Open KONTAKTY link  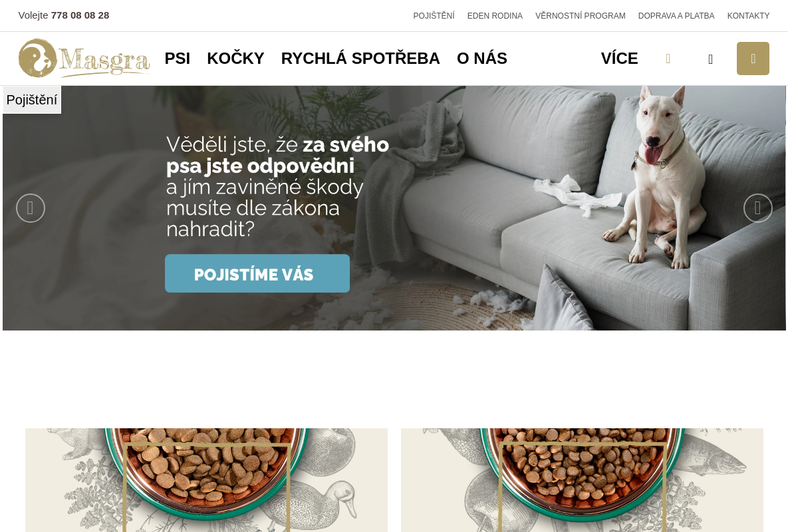click(748, 16)
